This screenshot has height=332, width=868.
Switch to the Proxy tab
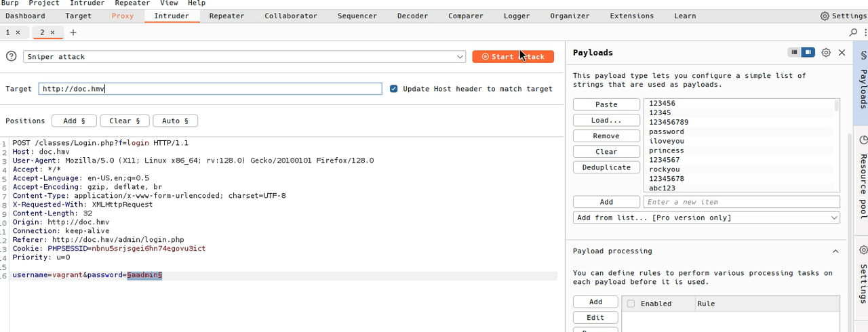tap(123, 16)
